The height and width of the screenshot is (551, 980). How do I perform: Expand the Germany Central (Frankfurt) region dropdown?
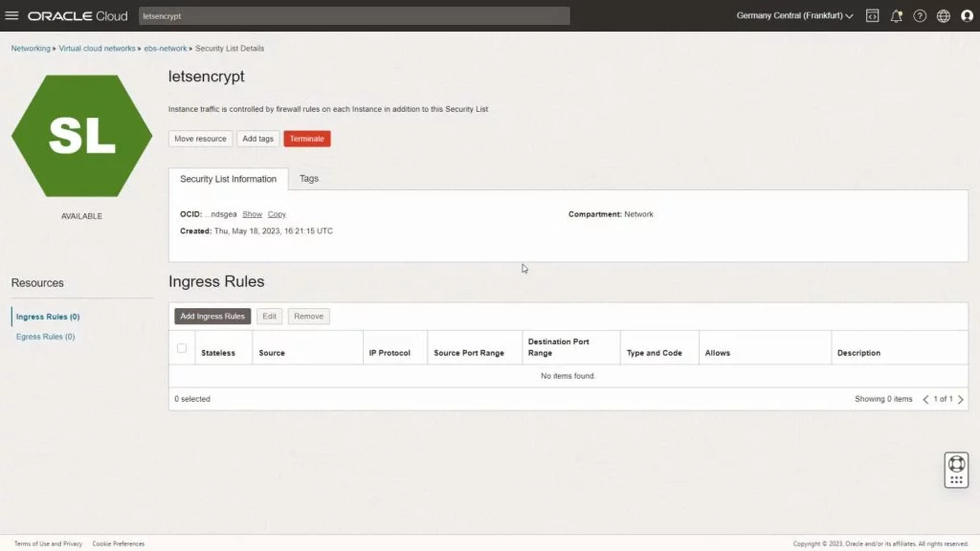(x=795, y=16)
